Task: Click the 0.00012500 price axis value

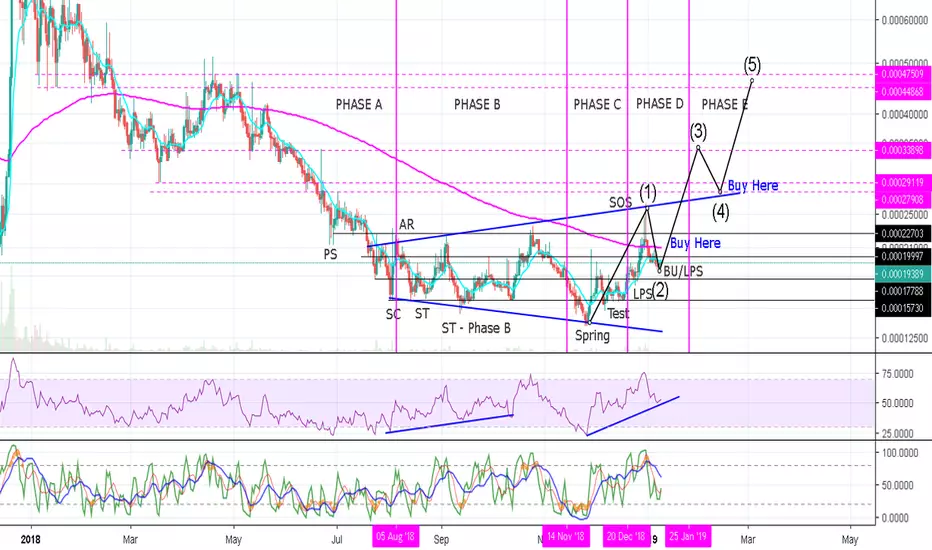Action: 905,338
